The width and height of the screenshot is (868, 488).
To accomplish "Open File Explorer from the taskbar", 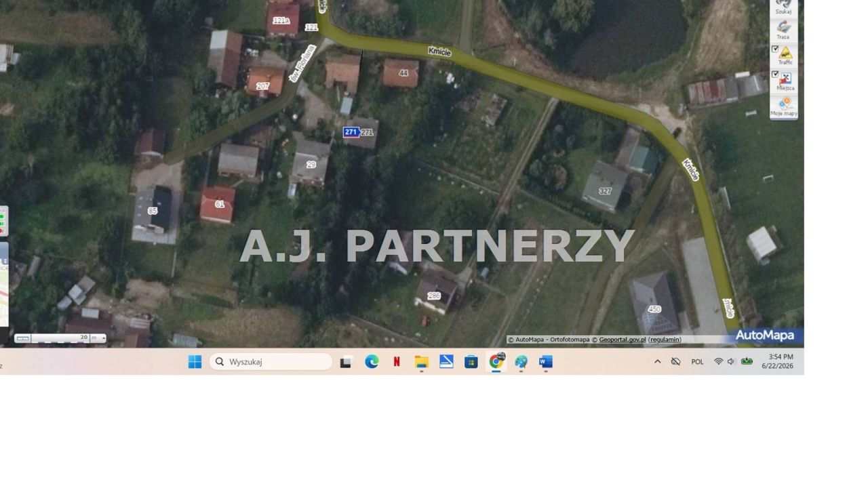I will [421, 362].
